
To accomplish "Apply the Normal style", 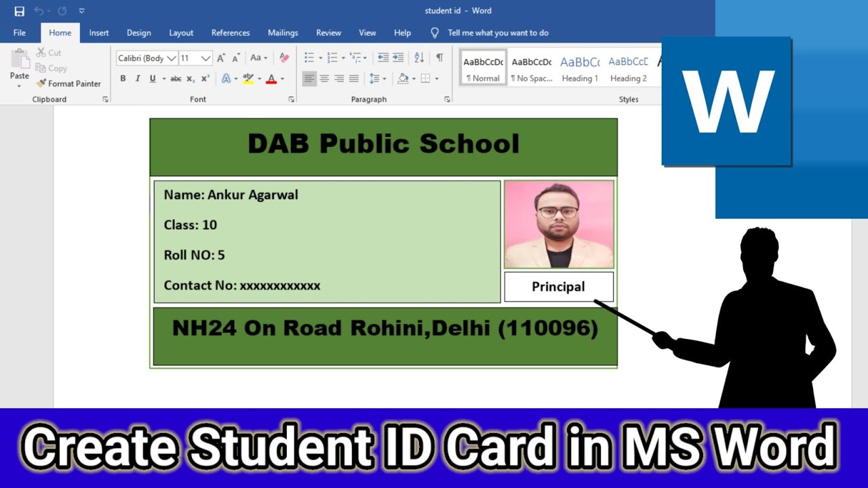I will [x=483, y=68].
